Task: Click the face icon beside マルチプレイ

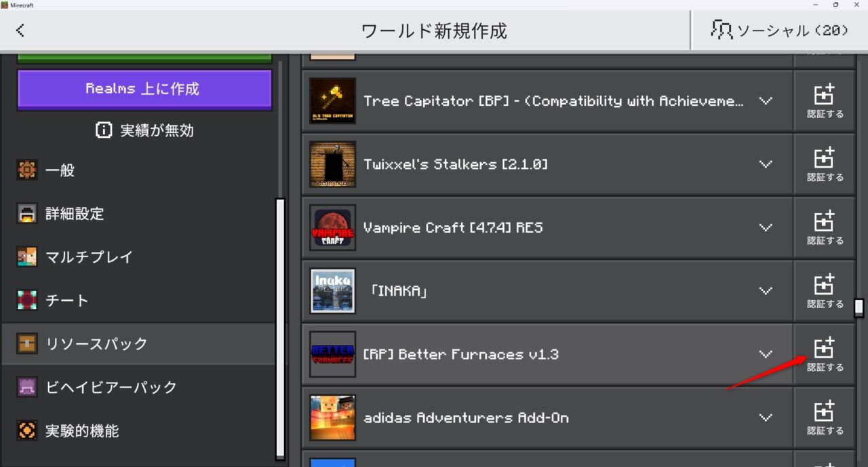Action: pos(27,257)
